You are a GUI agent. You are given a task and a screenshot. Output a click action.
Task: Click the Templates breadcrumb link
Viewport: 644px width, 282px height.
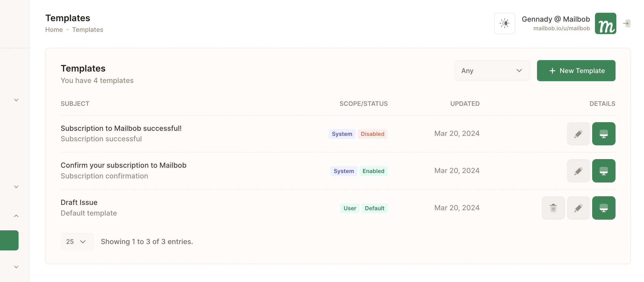coord(87,30)
